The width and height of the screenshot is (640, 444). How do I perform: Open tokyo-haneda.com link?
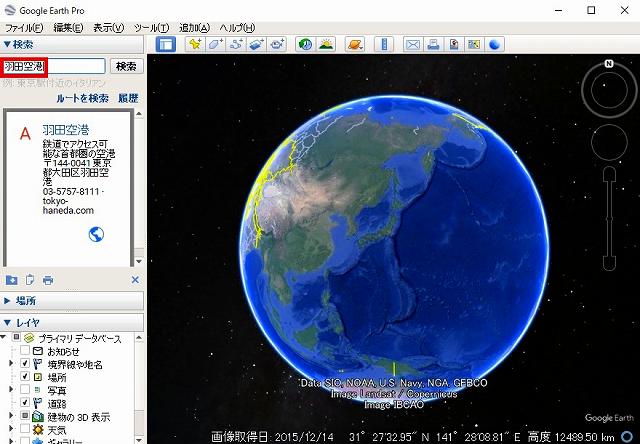pyautogui.click(x=68, y=206)
